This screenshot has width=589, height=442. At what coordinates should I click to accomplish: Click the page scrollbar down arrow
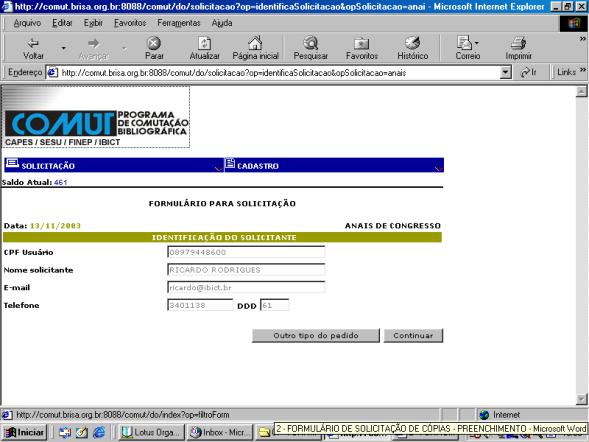(x=581, y=399)
